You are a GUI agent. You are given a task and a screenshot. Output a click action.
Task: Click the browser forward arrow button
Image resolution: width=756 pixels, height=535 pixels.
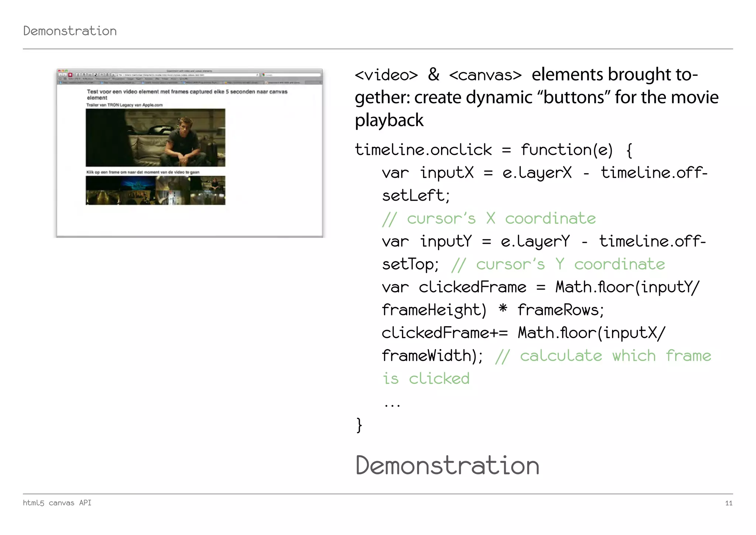[x=65, y=75]
